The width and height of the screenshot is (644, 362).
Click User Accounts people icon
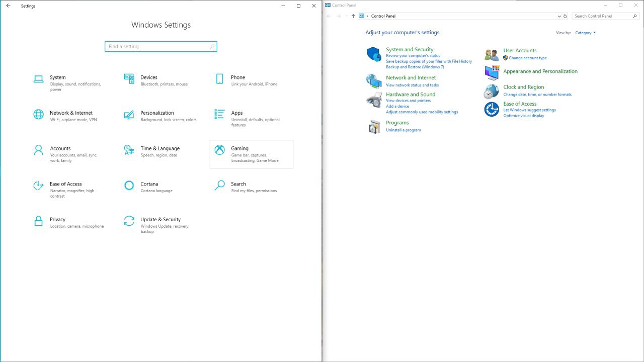point(492,55)
